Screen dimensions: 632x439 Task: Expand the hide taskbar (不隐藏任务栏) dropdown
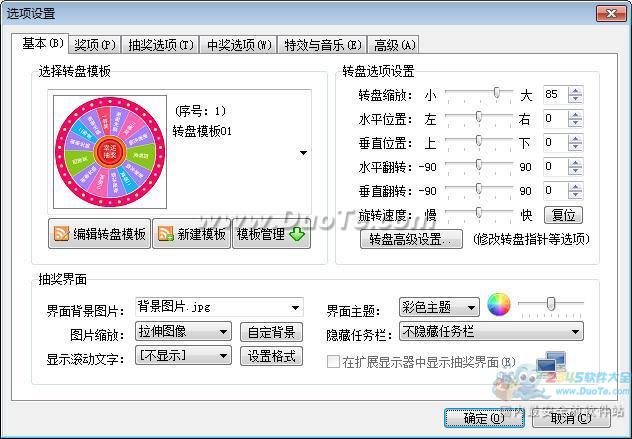[576, 331]
